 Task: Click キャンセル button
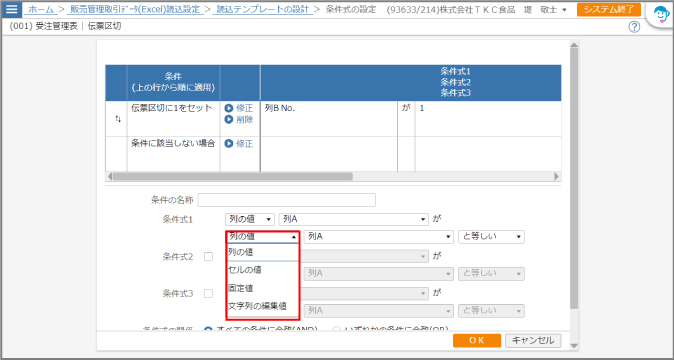point(533,341)
